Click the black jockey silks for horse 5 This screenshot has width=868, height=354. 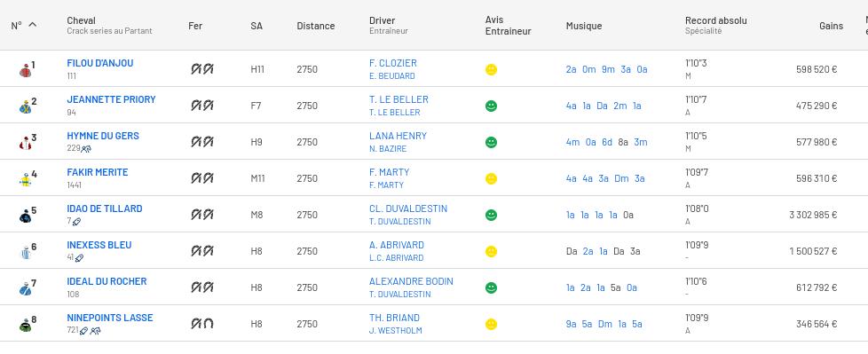pyautogui.click(x=25, y=216)
